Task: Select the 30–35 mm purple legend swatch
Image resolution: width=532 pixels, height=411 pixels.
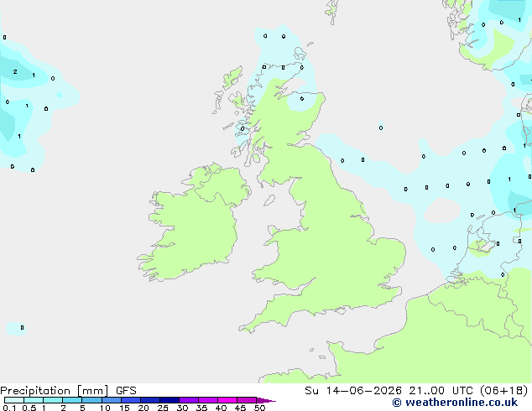Action: pos(189,400)
